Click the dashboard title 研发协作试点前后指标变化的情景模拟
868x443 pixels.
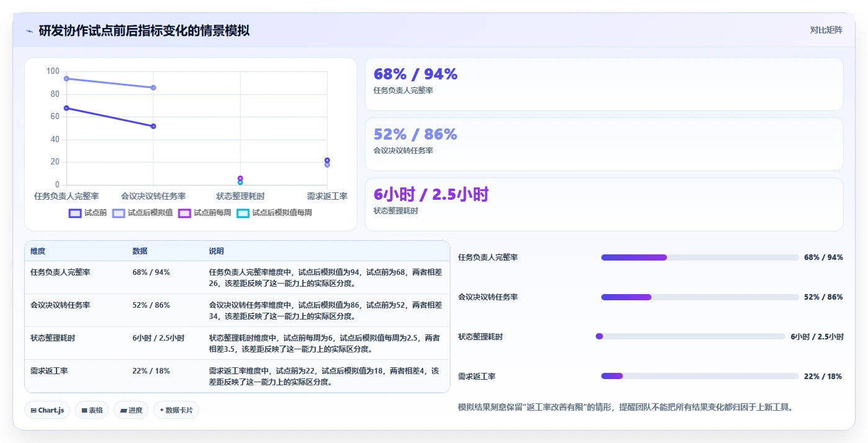[x=144, y=31]
